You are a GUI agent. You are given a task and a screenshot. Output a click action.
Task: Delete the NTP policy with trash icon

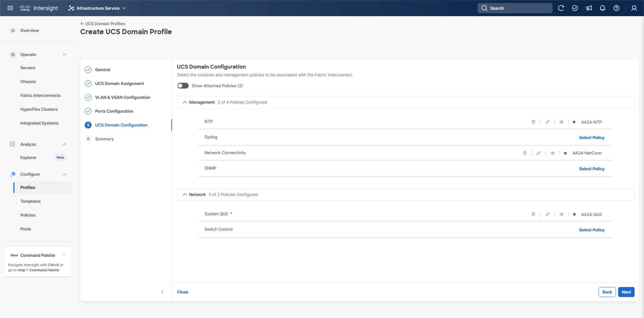[533, 122]
